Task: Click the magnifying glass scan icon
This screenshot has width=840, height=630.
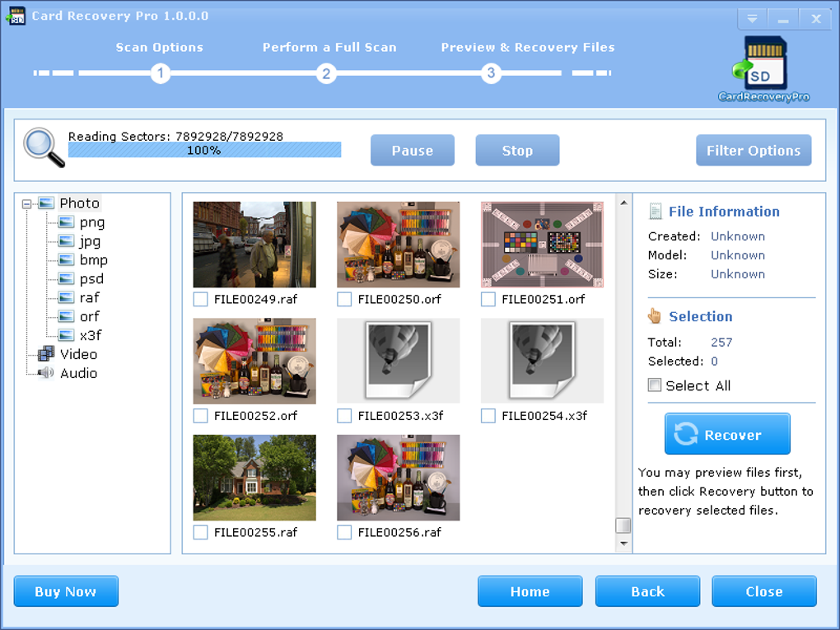Action: [44, 147]
